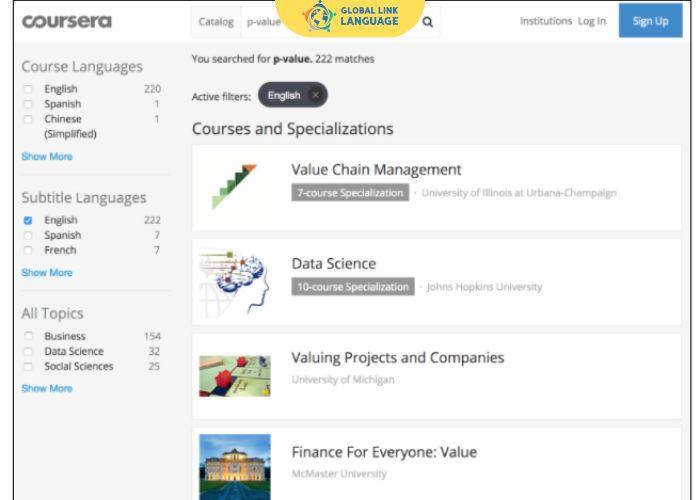700x500 pixels.
Task: Enable the Business topic checkbox
Action: point(28,336)
